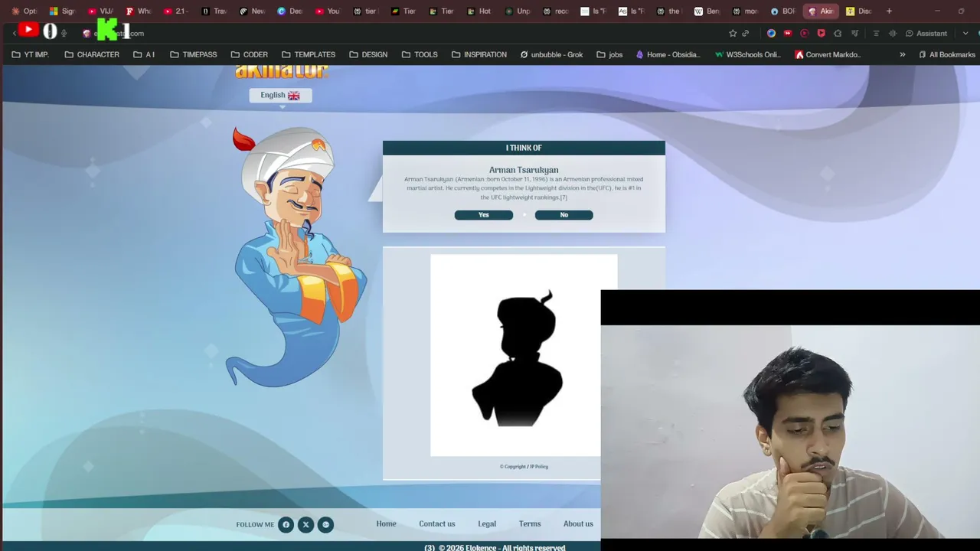Go to the footer Home link

click(x=386, y=524)
